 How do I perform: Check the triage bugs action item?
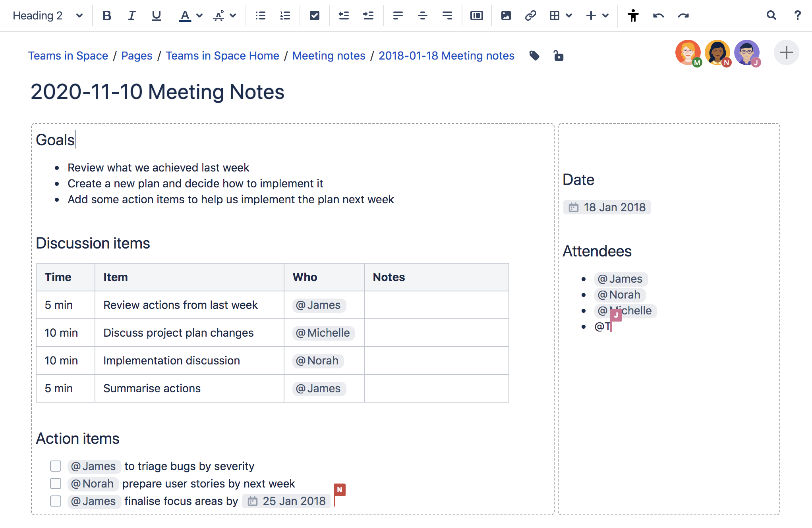point(56,466)
